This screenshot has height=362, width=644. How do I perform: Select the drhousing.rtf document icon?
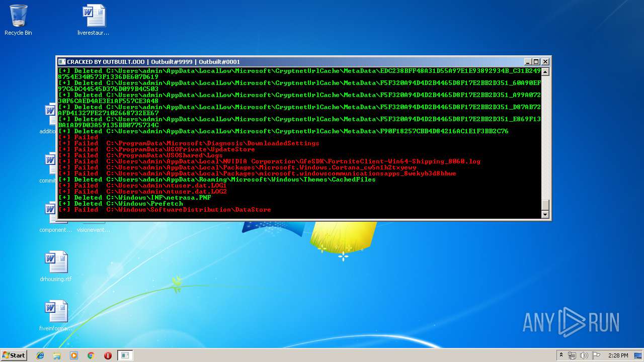[x=56, y=266]
